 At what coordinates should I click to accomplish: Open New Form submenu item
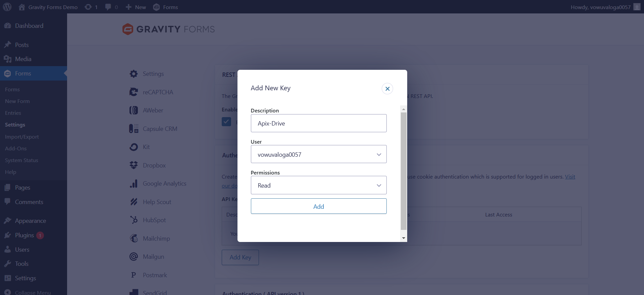(x=17, y=101)
